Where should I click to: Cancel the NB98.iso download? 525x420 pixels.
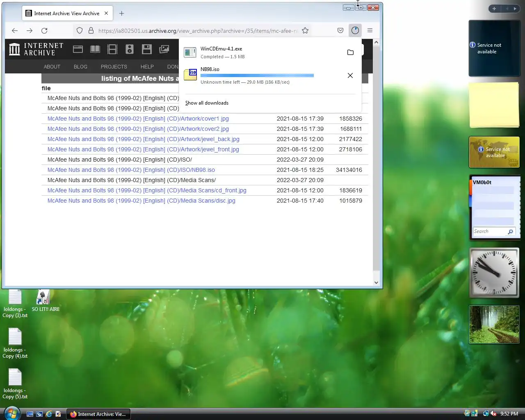(x=350, y=75)
